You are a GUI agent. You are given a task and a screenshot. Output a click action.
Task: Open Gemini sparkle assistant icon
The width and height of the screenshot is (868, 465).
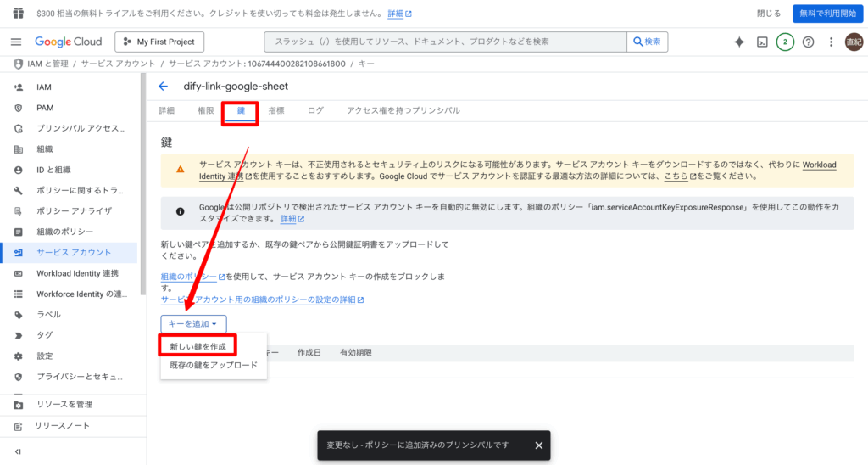(739, 42)
